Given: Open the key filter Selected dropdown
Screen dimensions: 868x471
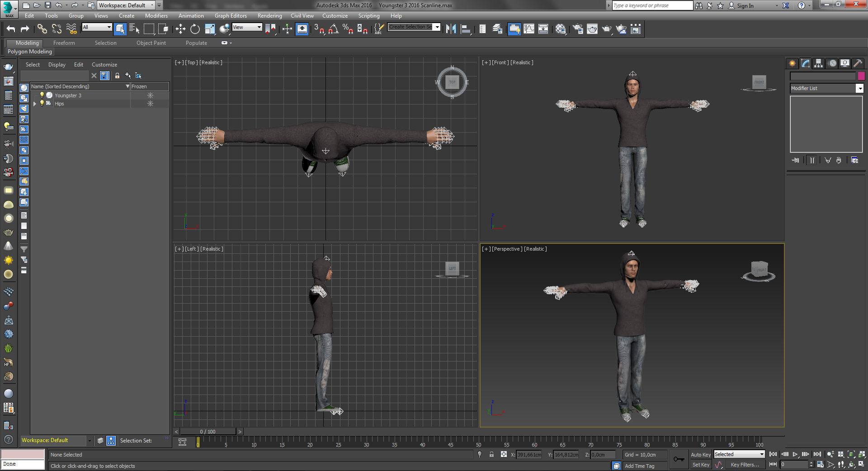Looking at the screenshot, I should (x=739, y=454).
